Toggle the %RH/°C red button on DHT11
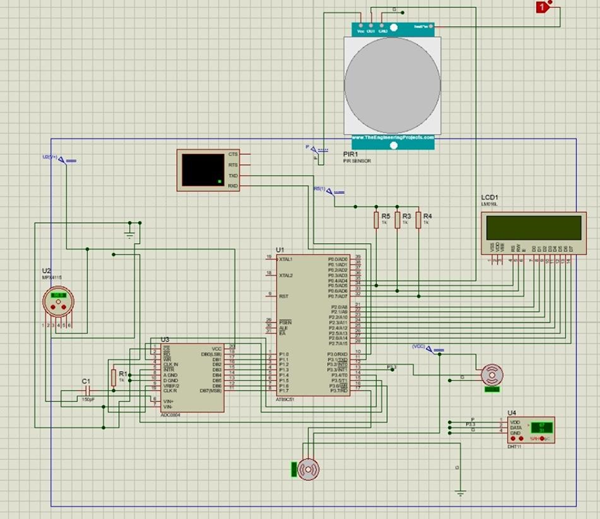Screen dimensions: 600x519 tap(542, 439)
